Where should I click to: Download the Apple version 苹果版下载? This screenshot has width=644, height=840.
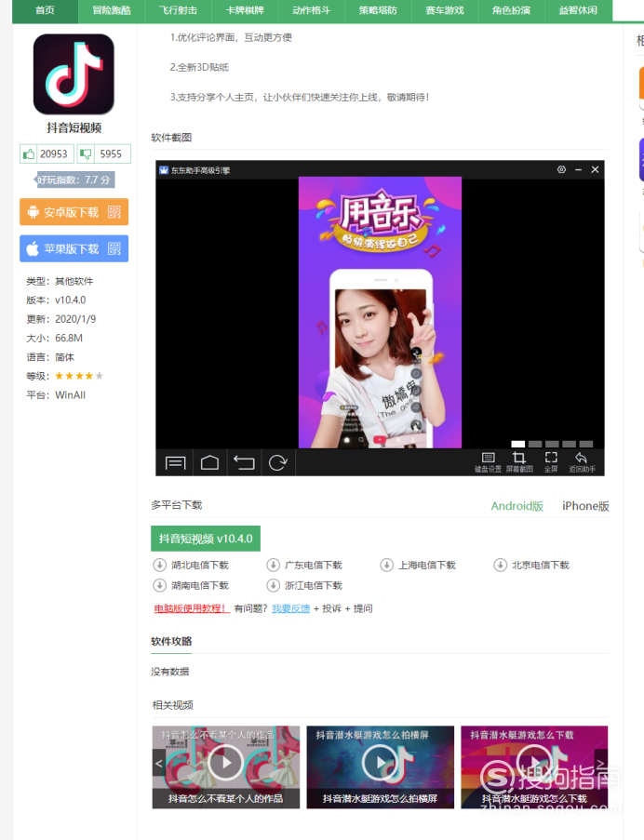[74, 248]
